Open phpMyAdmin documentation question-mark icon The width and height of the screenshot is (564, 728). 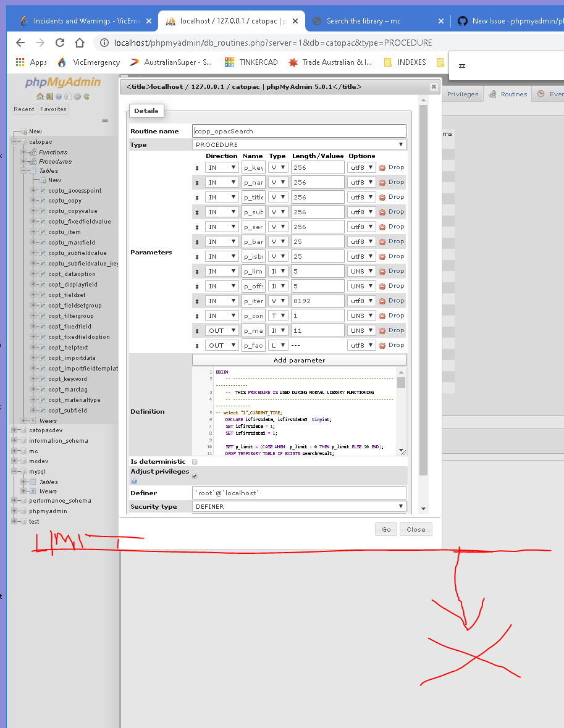pos(59,96)
